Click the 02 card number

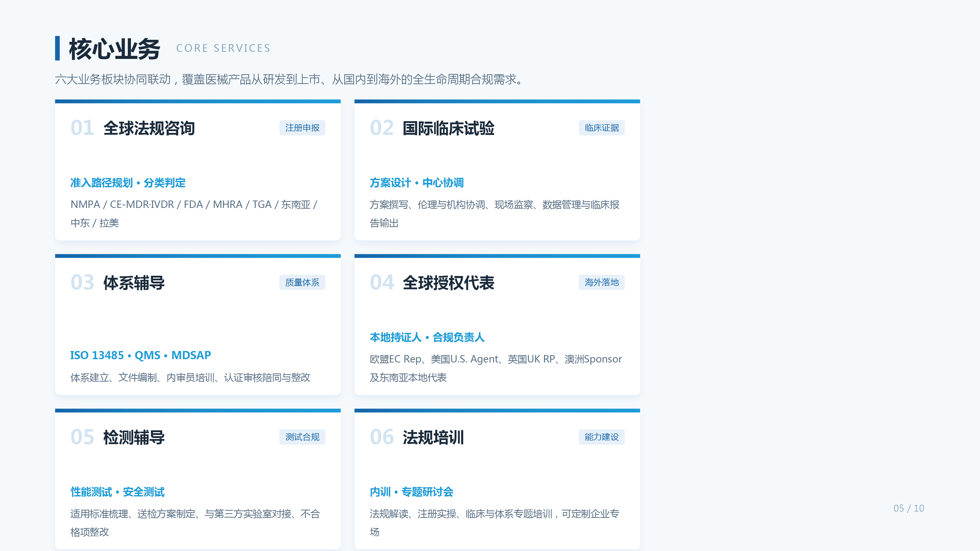(382, 128)
